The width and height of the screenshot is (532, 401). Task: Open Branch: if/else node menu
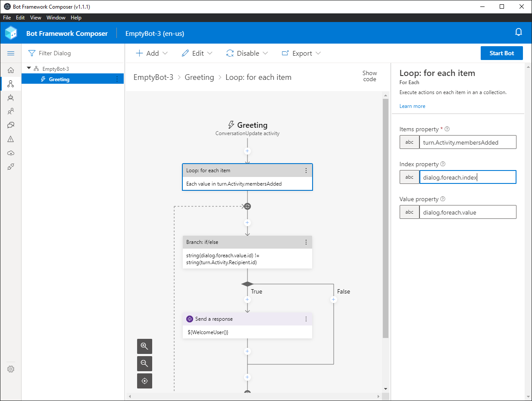point(306,242)
